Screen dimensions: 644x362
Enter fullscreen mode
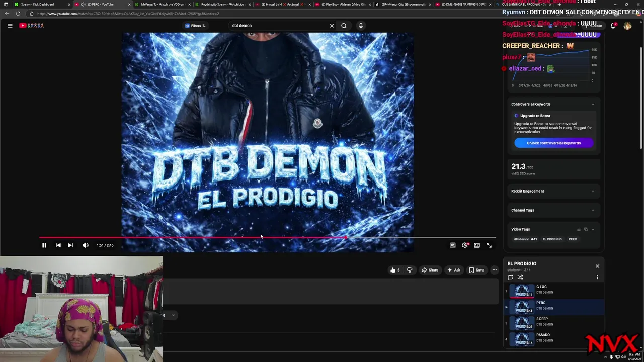489,245
